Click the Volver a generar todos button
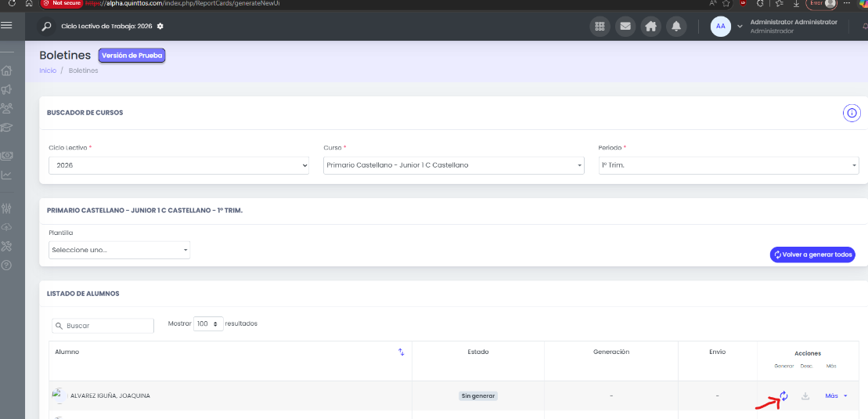 coord(812,255)
